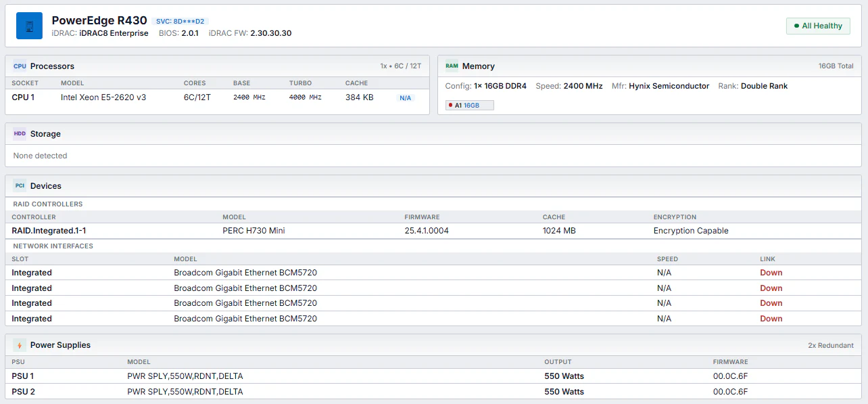This screenshot has width=868, height=404.
Task: Click the RAID Controllers subsection label
Action: tap(47, 204)
